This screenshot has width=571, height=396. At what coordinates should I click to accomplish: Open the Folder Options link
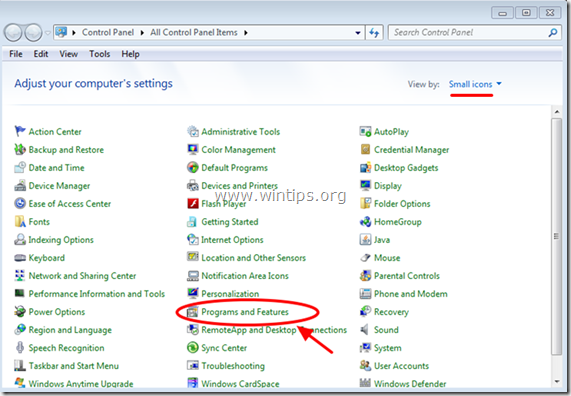[402, 204]
